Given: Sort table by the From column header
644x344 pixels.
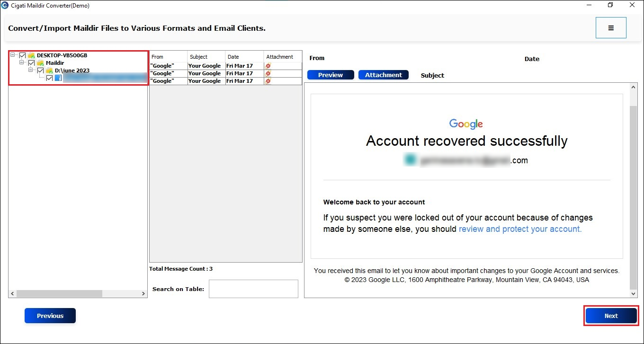Looking at the screenshot, I should tap(169, 57).
